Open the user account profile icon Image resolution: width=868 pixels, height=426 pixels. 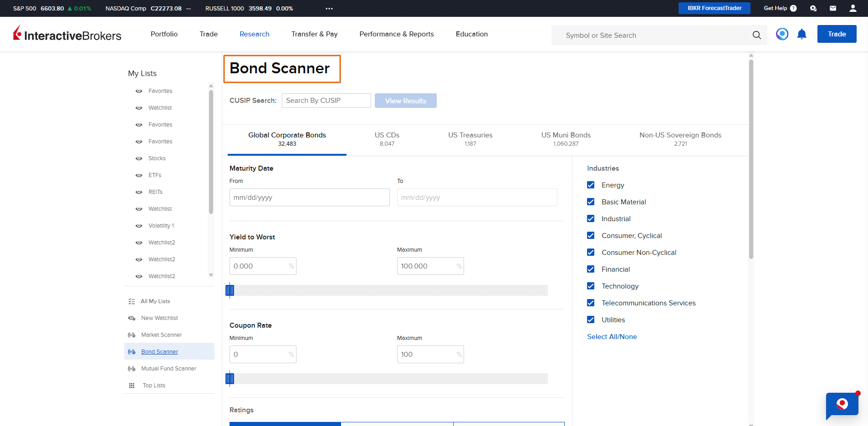coord(853,8)
